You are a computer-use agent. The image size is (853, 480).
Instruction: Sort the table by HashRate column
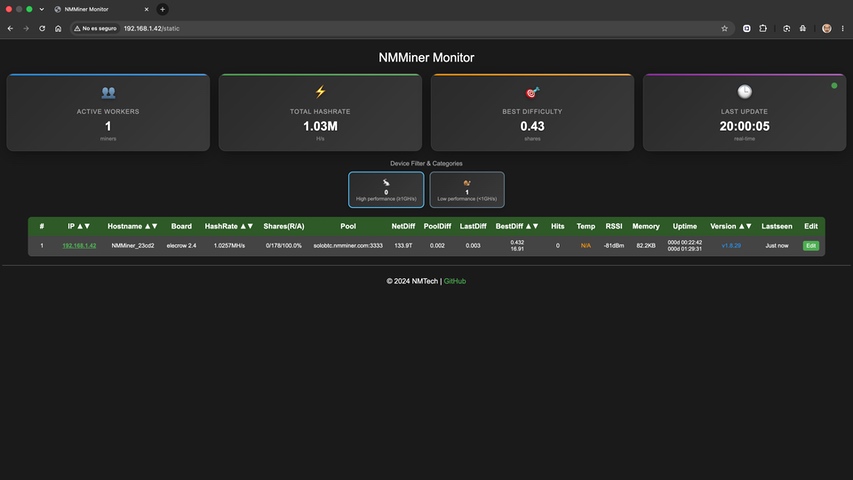(229, 226)
